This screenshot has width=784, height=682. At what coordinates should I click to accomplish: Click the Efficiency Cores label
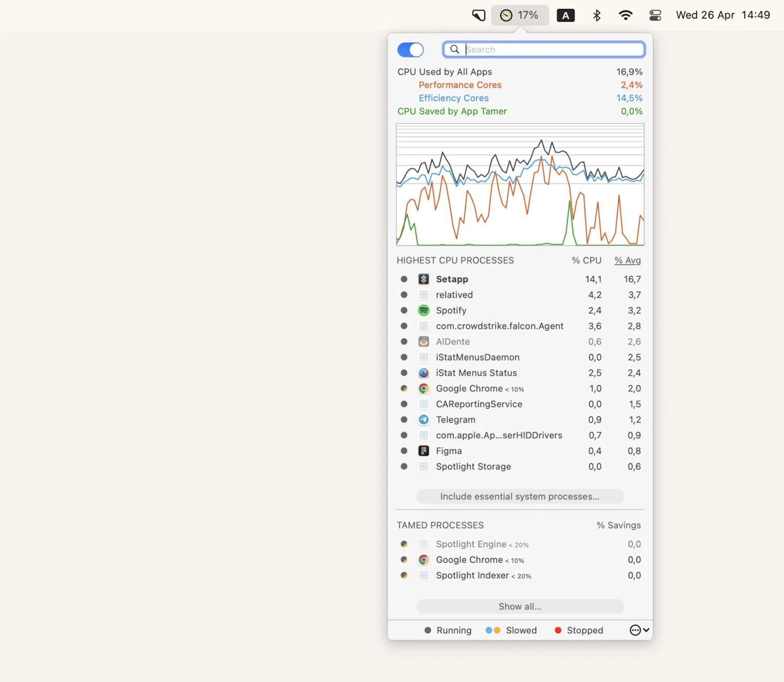[x=453, y=98]
